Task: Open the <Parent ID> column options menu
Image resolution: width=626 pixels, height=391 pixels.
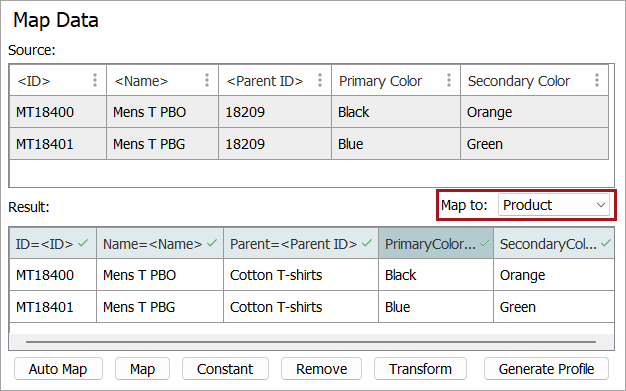Action: 320,80
